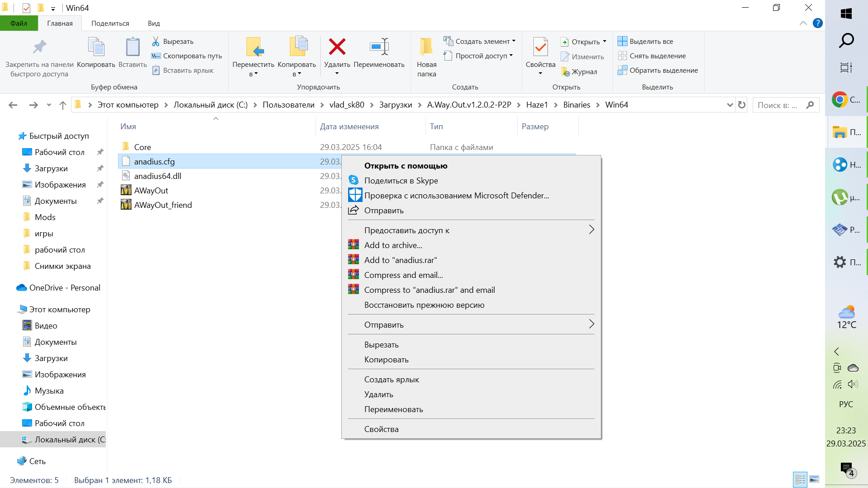868x488 pixels.
Task: Choose Add to "anadius.rar" in the context menu
Action: point(401,260)
